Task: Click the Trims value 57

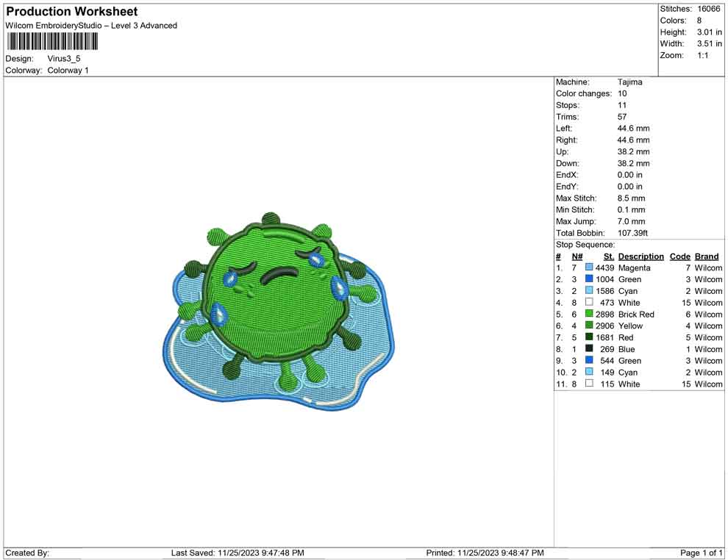Action: click(622, 117)
